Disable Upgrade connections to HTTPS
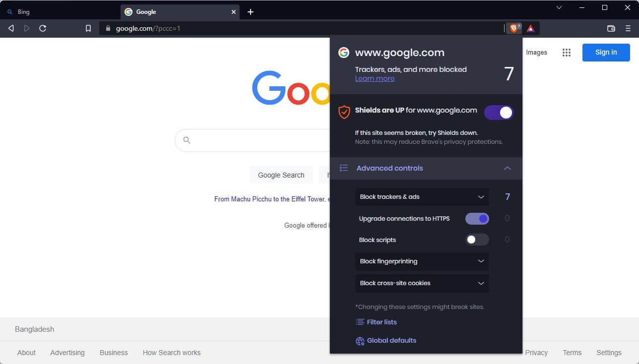Viewport: 639px width, 364px height. tap(477, 219)
